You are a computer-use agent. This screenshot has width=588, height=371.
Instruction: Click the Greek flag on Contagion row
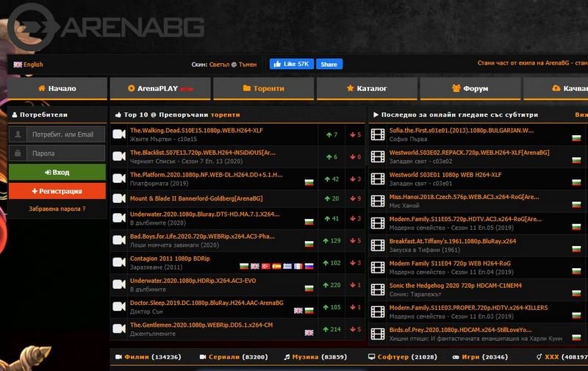coord(287,266)
